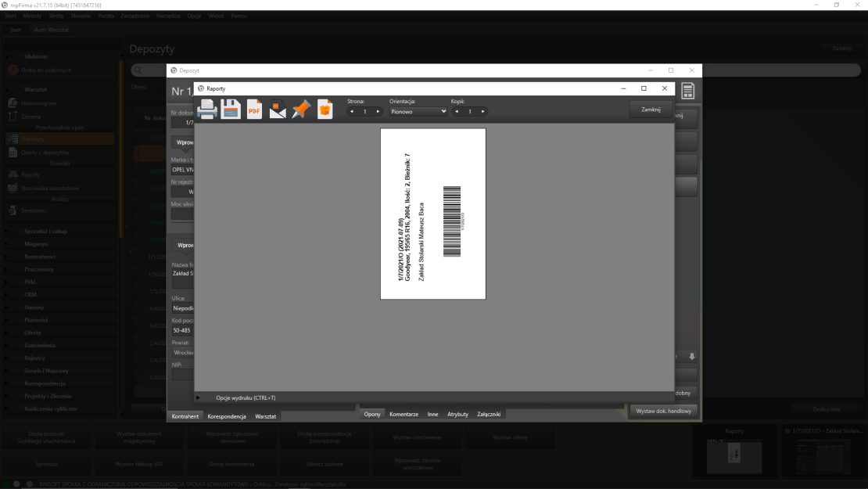The height and width of the screenshot is (489, 868).
Task: Click the 50-485 postal code field
Action: click(x=182, y=331)
